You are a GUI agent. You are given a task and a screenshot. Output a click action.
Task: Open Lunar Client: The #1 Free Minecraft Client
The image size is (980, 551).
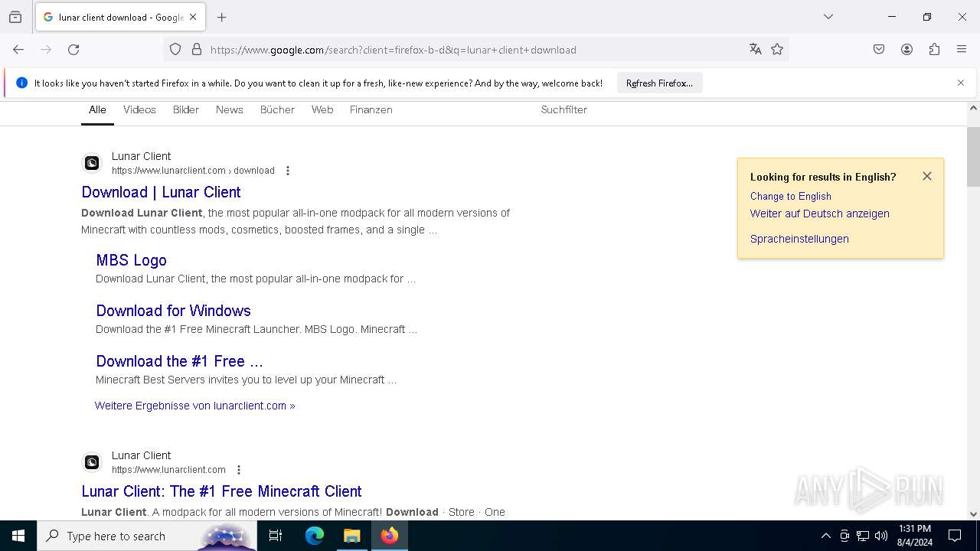tap(221, 491)
